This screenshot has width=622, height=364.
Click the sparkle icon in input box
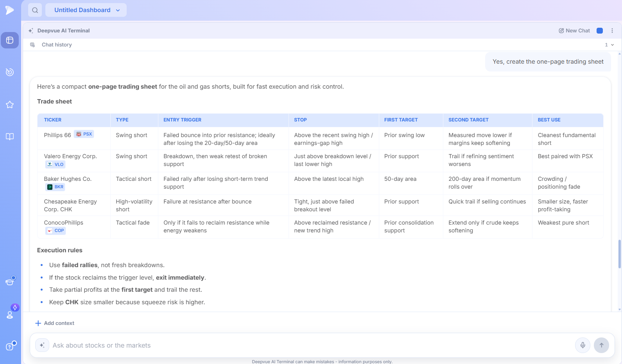(42, 345)
